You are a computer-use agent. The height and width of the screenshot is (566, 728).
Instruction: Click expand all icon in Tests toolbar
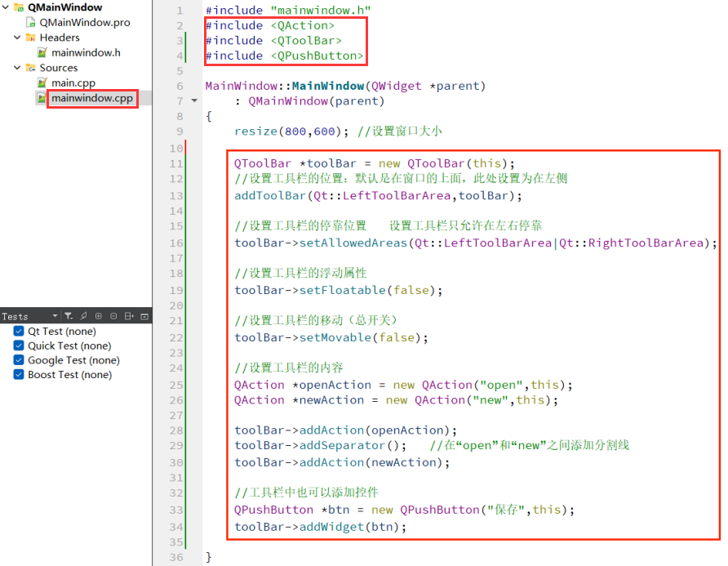pyautogui.click(x=99, y=316)
